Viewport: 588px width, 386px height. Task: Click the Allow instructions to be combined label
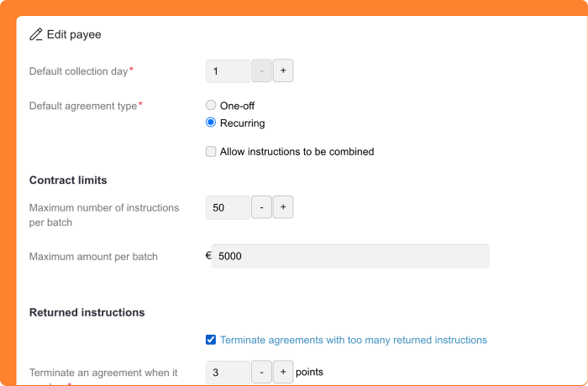pos(297,152)
